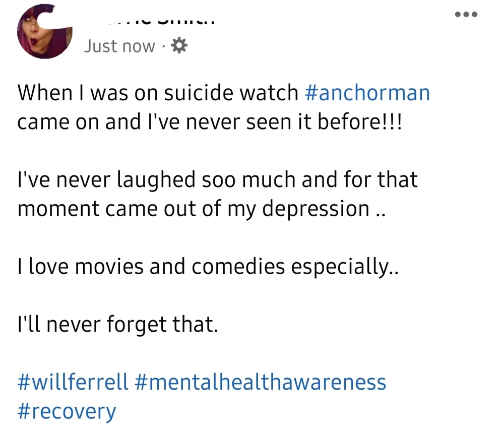Tap the word 'movies' in the post
The width and height of the screenshot is (504, 434).
(x=105, y=266)
